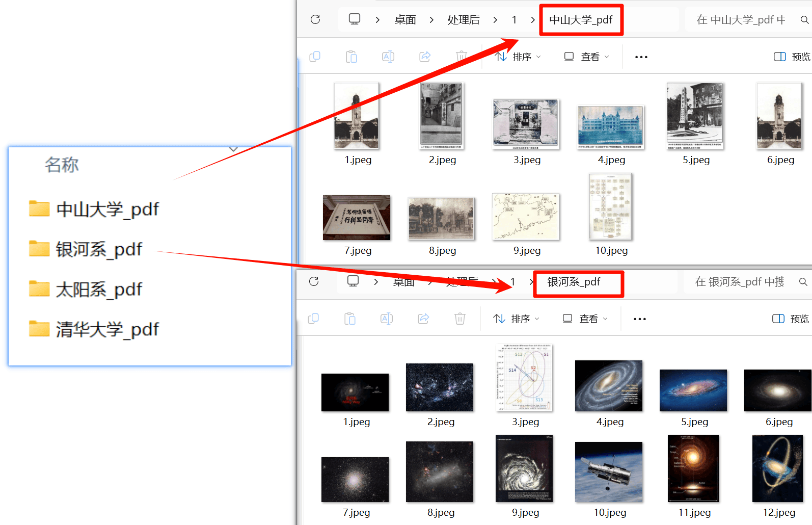
Task: Open 查看 view dropdown in 银河系_pdf window
Action: click(585, 319)
